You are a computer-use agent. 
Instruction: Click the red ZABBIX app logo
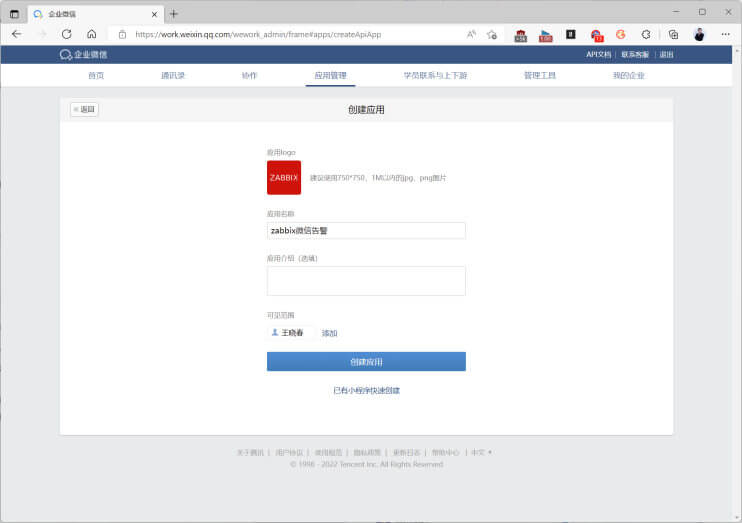tap(284, 177)
